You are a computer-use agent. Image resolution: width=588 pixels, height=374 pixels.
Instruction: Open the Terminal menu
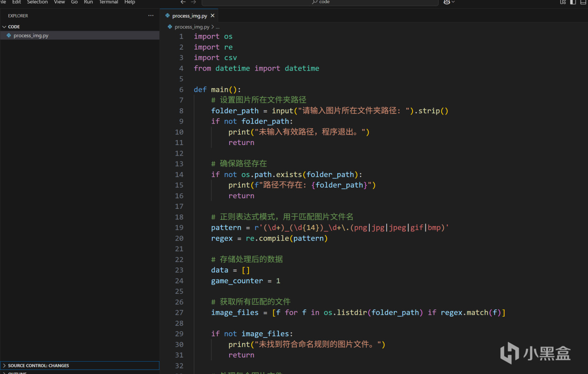(x=108, y=2)
